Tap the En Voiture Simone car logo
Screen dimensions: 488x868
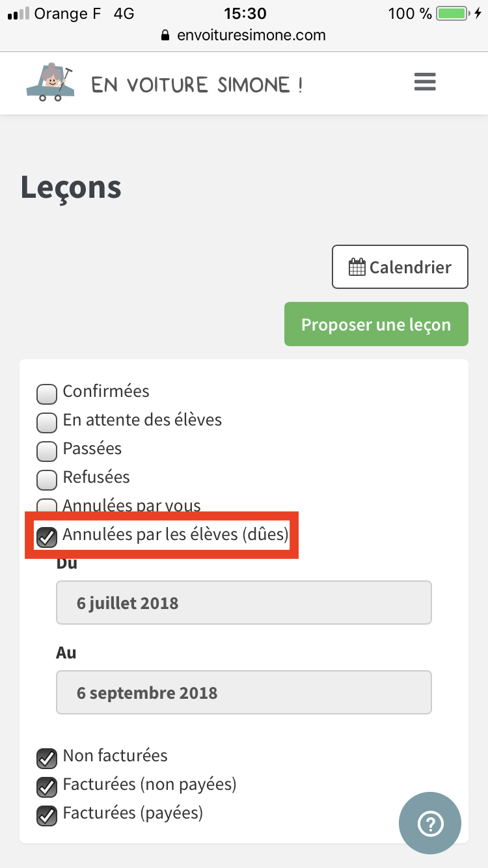pos(50,82)
